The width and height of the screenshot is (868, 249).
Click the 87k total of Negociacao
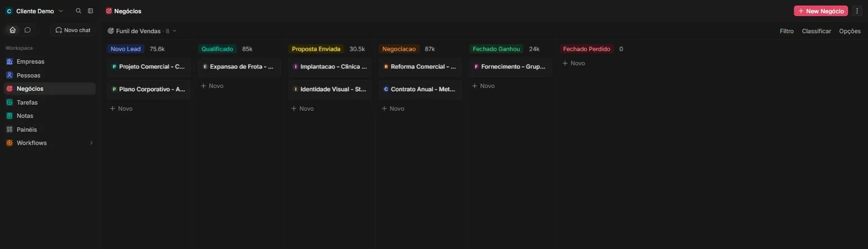click(x=430, y=49)
